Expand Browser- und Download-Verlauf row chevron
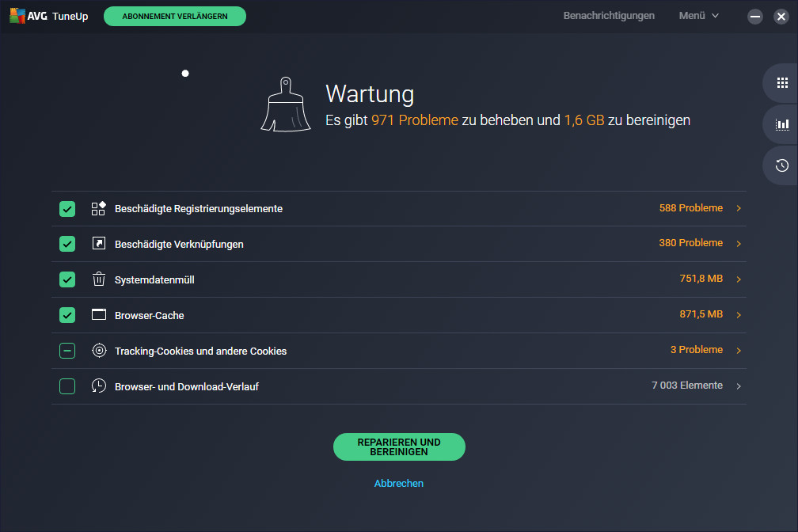798x532 pixels. click(739, 386)
